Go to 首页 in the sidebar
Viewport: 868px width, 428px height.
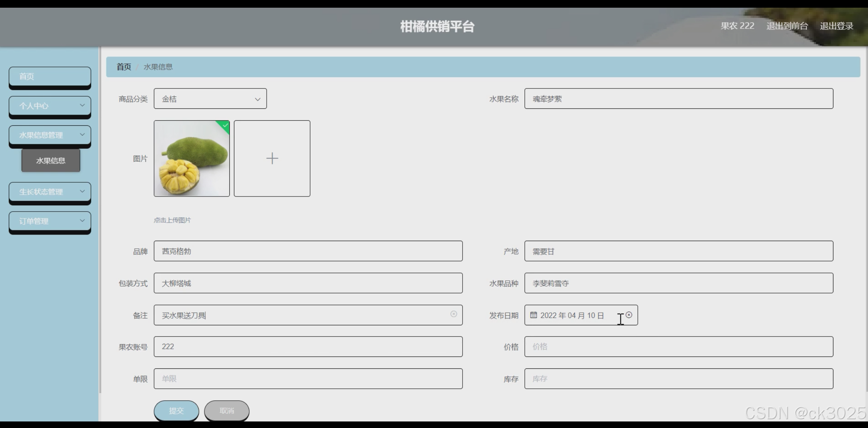point(50,76)
